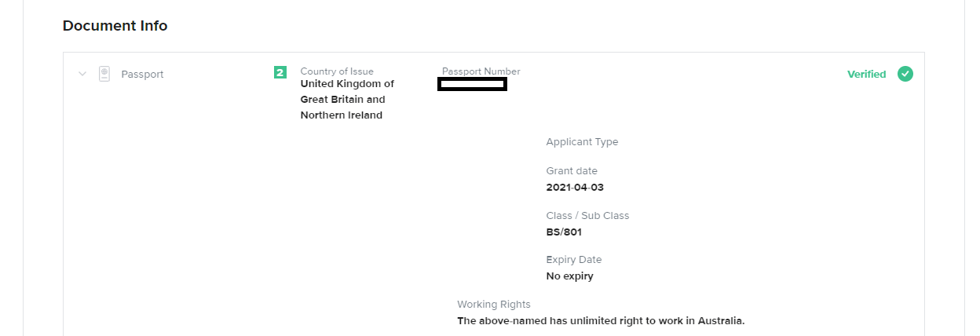Click the Working Rights label
The width and height of the screenshot is (980, 336).
pos(494,305)
